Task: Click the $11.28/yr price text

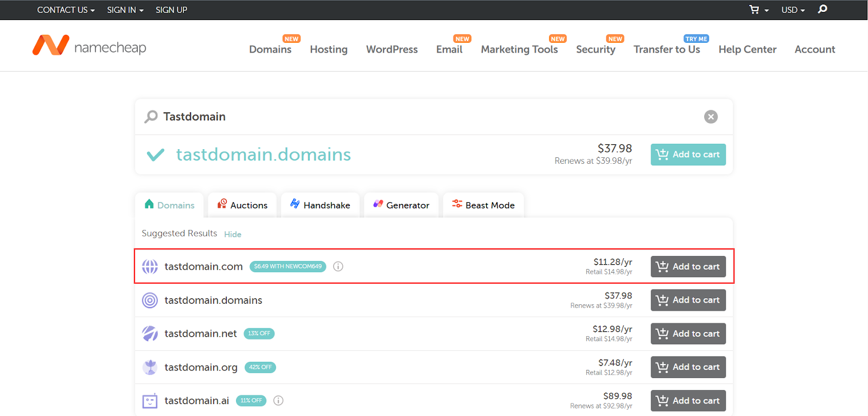Action: pyautogui.click(x=612, y=262)
